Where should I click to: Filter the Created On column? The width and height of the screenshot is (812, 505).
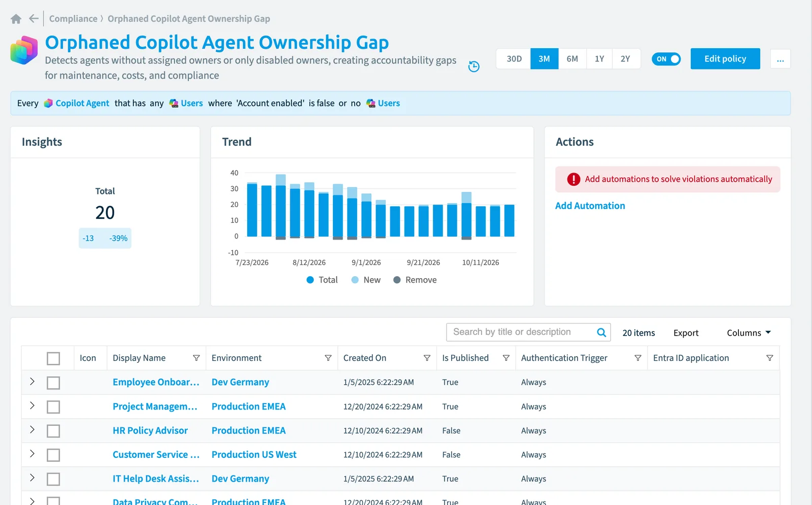(x=427, y=358)
